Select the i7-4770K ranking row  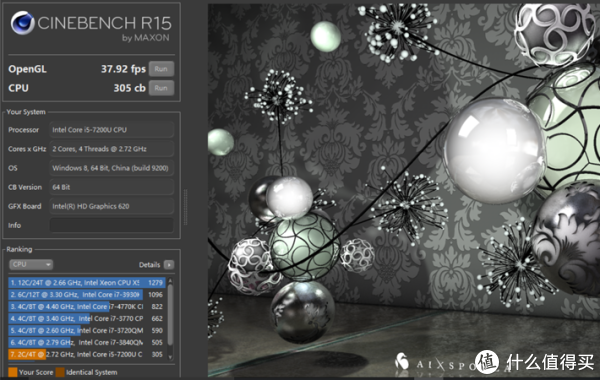(x=87, y=307)
